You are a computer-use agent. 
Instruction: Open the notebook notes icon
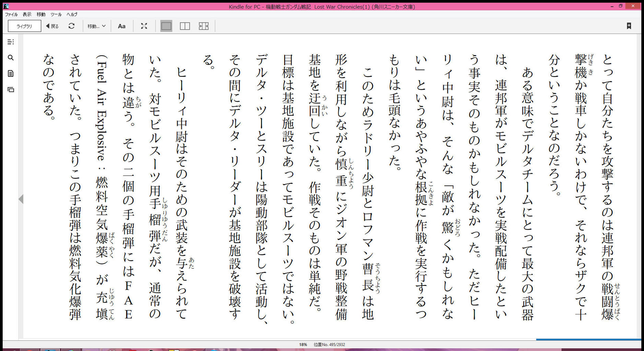[11, 74]
